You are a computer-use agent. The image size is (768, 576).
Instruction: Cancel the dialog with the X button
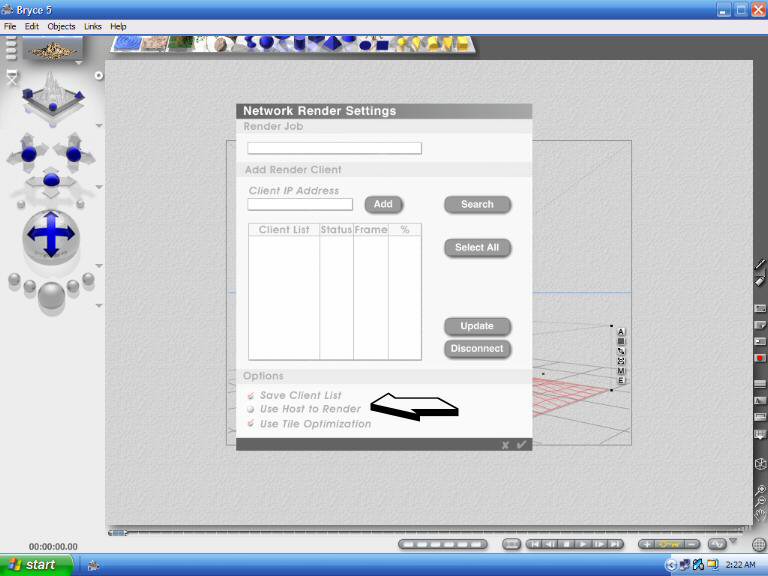505,445
